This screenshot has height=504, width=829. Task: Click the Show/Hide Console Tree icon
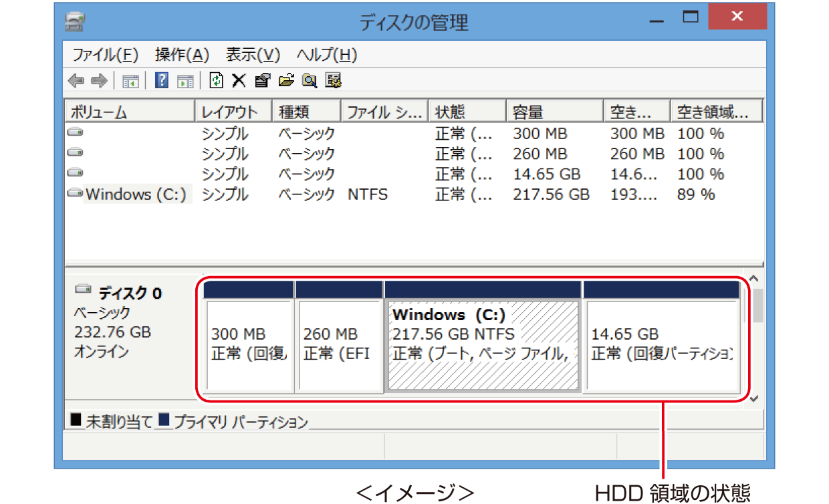(x=130, y=81)
